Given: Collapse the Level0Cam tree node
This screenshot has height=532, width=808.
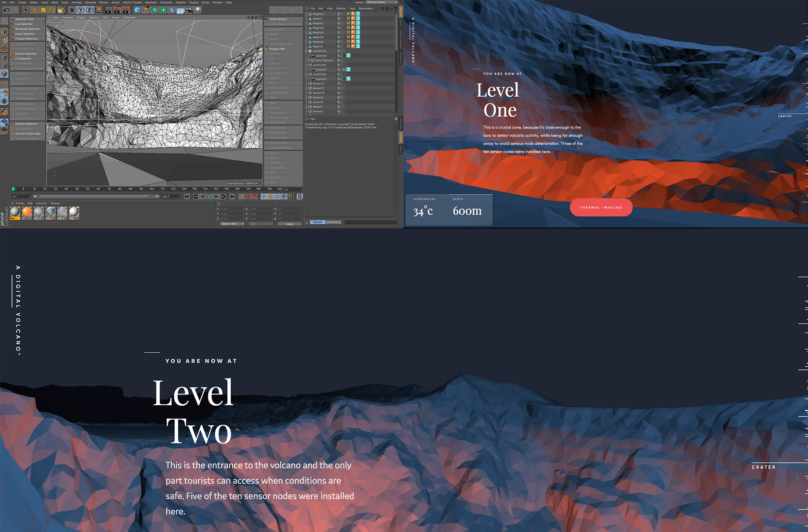Looking at the screenshot, I should pyautogui.click(x=306, y=51).
